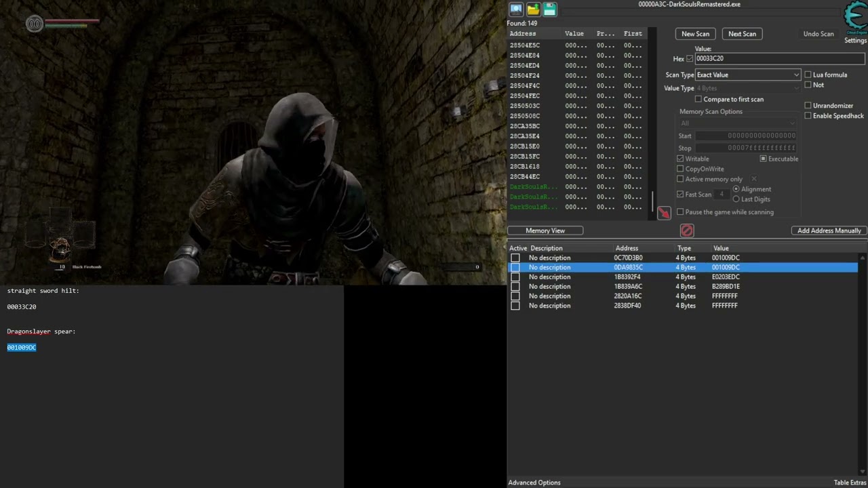The width and height of the screenshot is (868, 488).
Task: Open the memory region All dropdown
Action: pyautogui.click(x=738, y=123)
